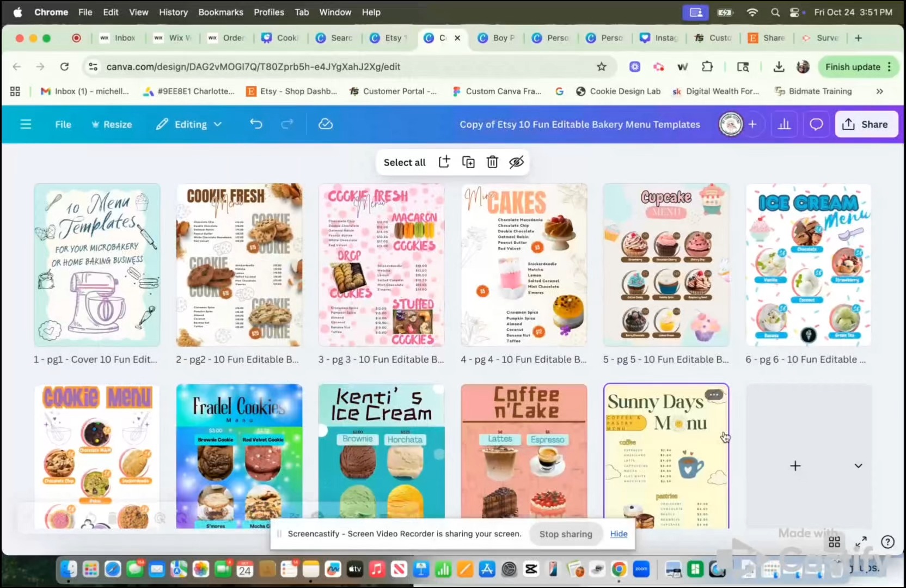906x588 pixels.
Task: Click the down chevron on the blank page card
Action: tap(858, 465)
